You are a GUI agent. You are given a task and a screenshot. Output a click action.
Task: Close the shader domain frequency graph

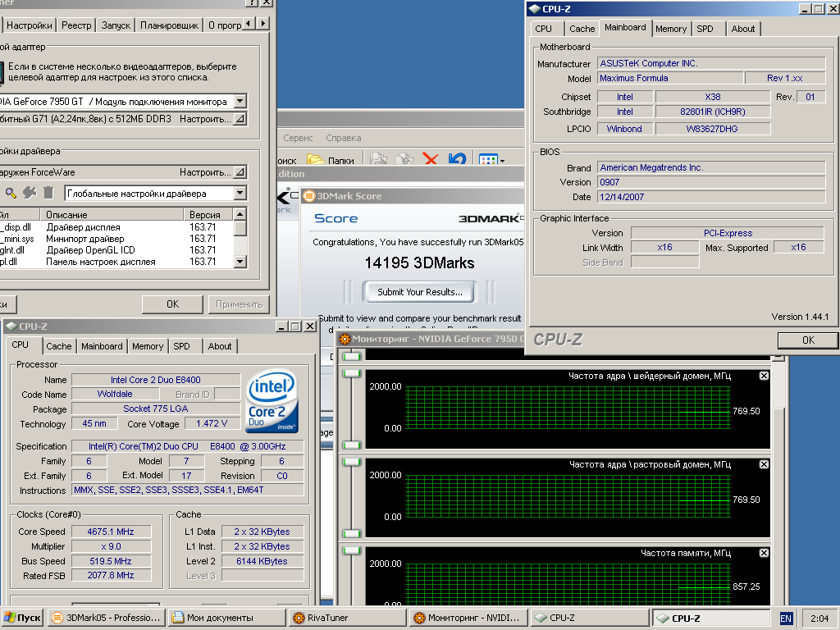click(764, 376)
